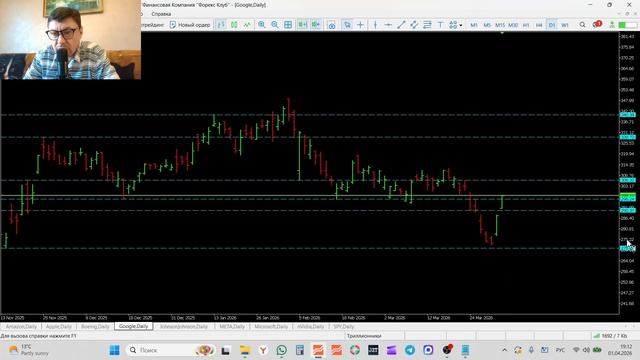
Task: Select the Google,Daily chart tab
Action: coord(133,326)
